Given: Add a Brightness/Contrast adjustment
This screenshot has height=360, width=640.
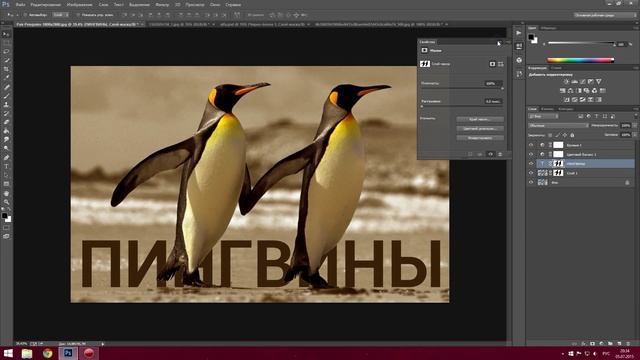Looking at the screenshot, I should pyautogui.click(x=566, y=82).
